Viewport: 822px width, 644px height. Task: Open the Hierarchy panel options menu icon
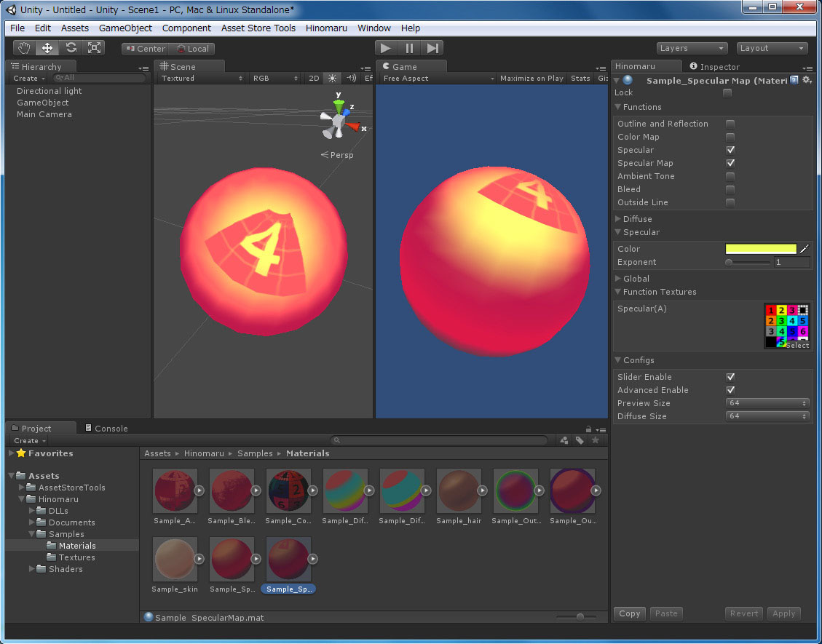click(x=143, y=68)
